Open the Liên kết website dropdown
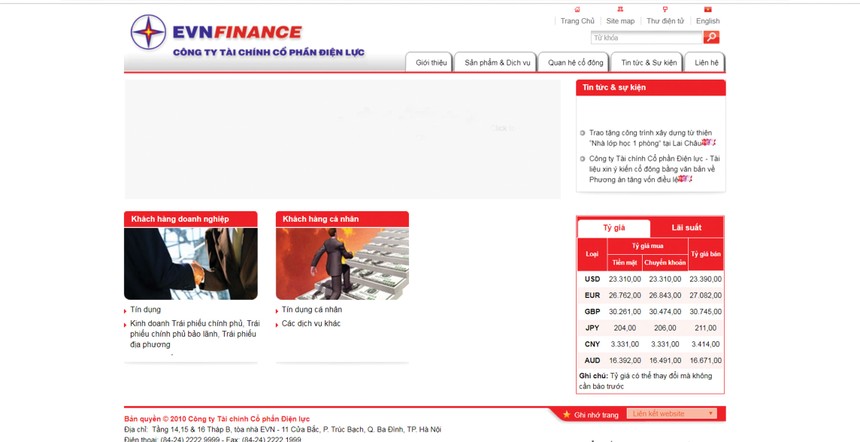Image resolution: width=860 pixels, height=442 pixels. coord(672,414)
